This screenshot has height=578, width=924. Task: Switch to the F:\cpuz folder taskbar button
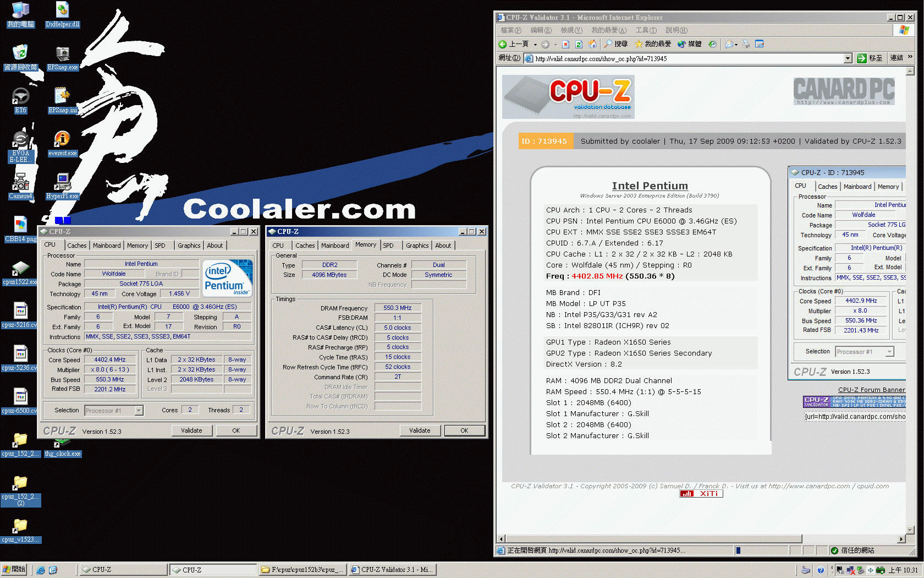302,570
